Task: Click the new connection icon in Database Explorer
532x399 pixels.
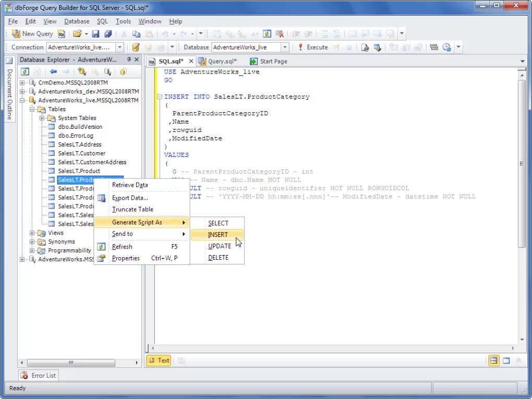Action: 82,71
